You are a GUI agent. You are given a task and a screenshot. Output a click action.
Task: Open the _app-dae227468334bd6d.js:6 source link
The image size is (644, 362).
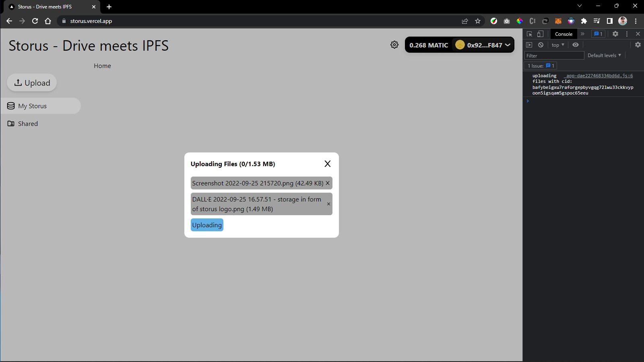[598, 76]
